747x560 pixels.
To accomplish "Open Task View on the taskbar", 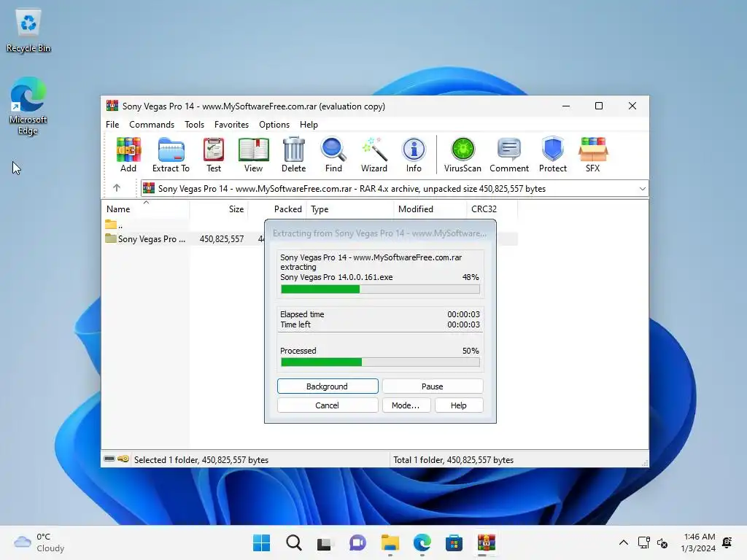I will pos(325,542).
